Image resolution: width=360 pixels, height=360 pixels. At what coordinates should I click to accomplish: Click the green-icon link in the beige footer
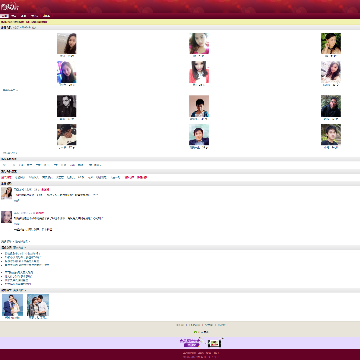pos(201,332)
